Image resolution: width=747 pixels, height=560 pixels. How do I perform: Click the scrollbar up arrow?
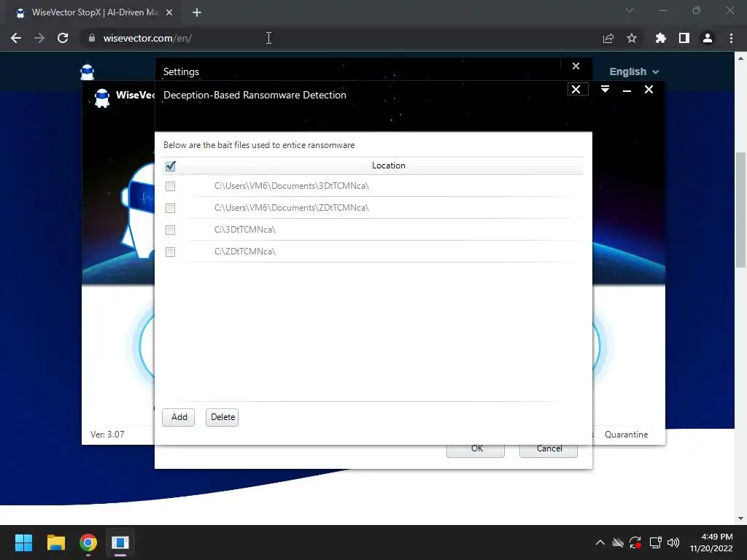point(740,58)
